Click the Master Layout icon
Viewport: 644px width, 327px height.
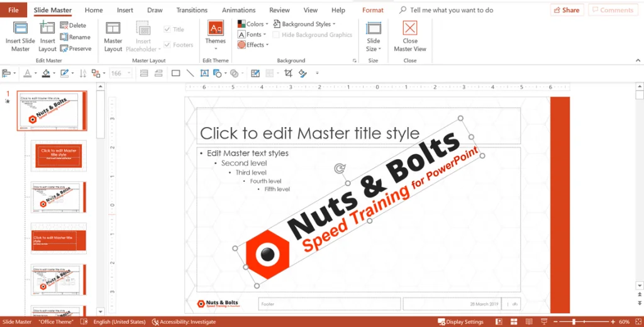click(113, 28)
